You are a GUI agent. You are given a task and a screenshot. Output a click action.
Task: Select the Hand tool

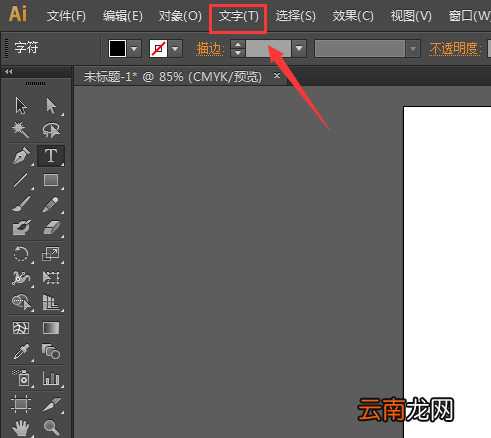(x=21, y=427)
